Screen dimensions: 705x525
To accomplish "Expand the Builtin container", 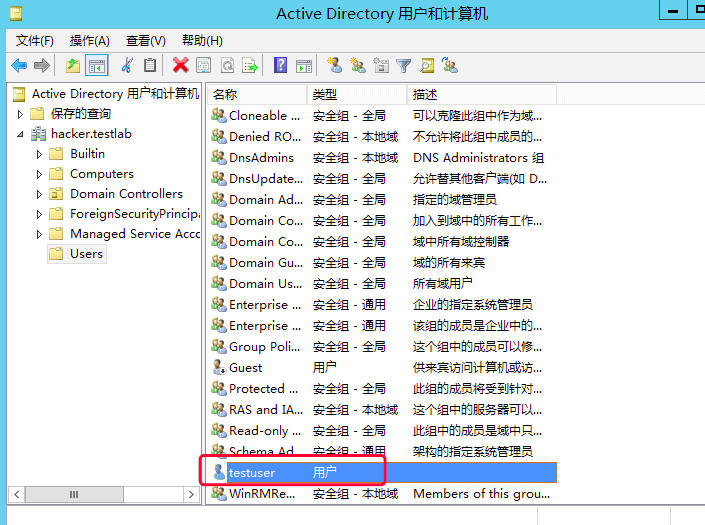I will [x=39, y=154].
